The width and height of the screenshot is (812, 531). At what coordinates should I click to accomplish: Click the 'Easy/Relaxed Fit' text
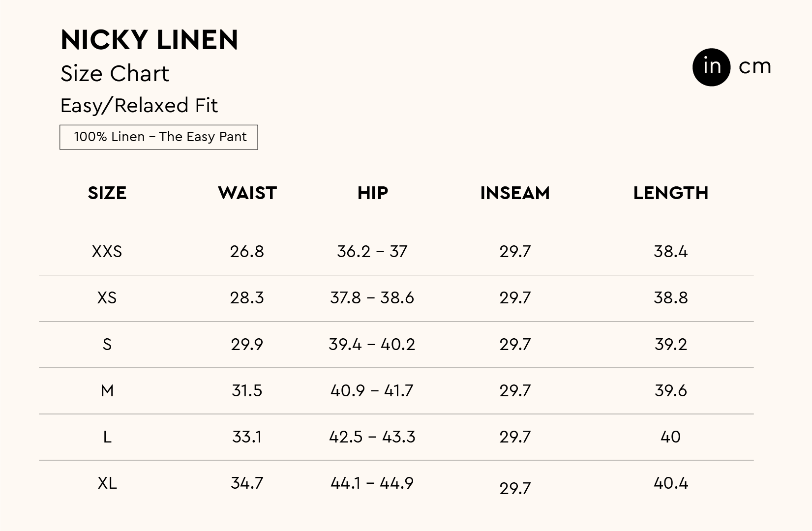[139, 106]
